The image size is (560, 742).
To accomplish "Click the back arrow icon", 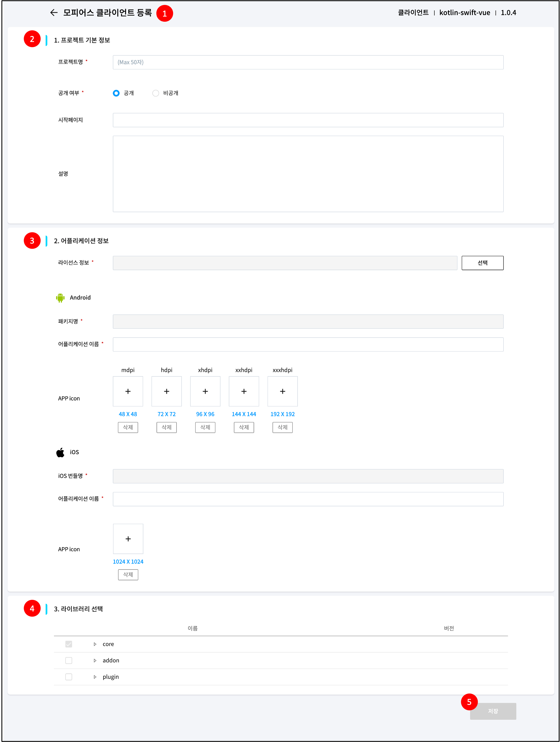I will pyautogui.click(x=54, y=13).
